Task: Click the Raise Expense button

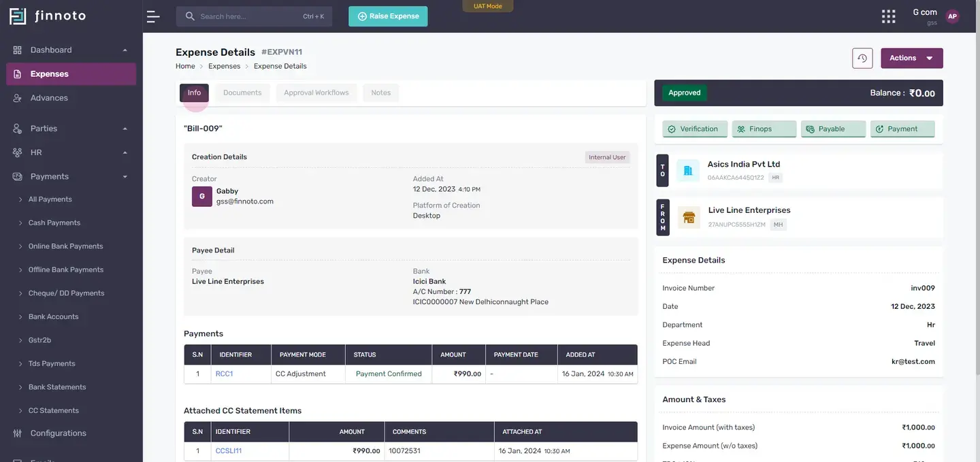Action: [388, 16]
